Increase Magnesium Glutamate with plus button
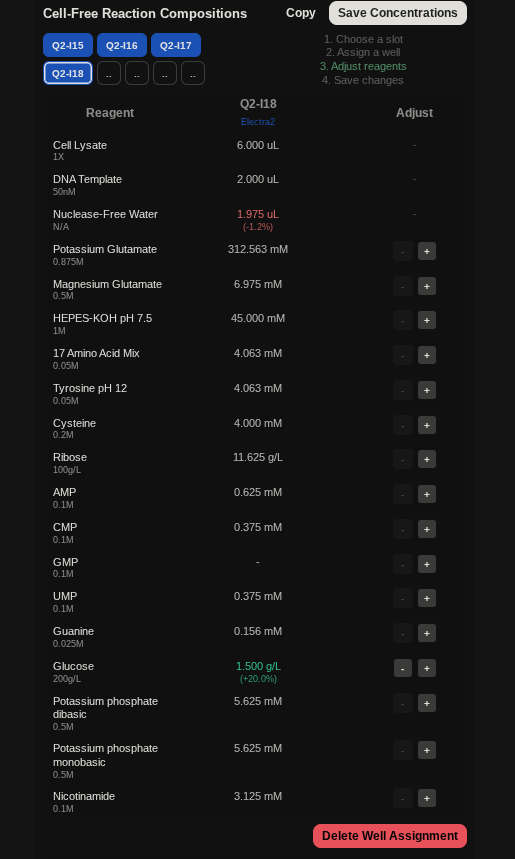Viewport: 515px width, 859px height. pyautogui.click(x=427, y=286)
